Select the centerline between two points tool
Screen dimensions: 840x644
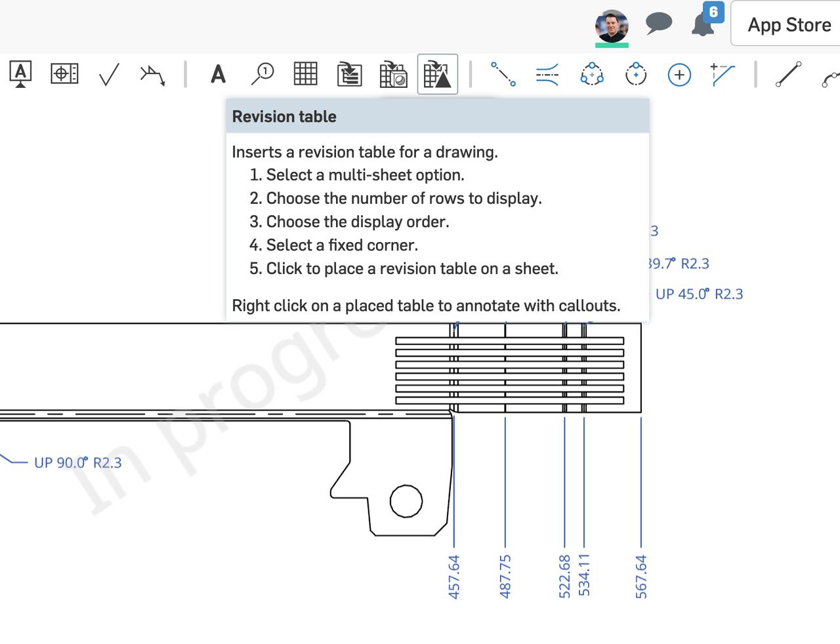503,75
